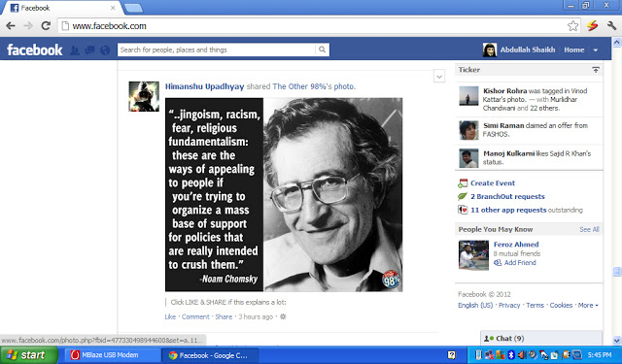Open the post options chevron dropdown

pos(439,76)
